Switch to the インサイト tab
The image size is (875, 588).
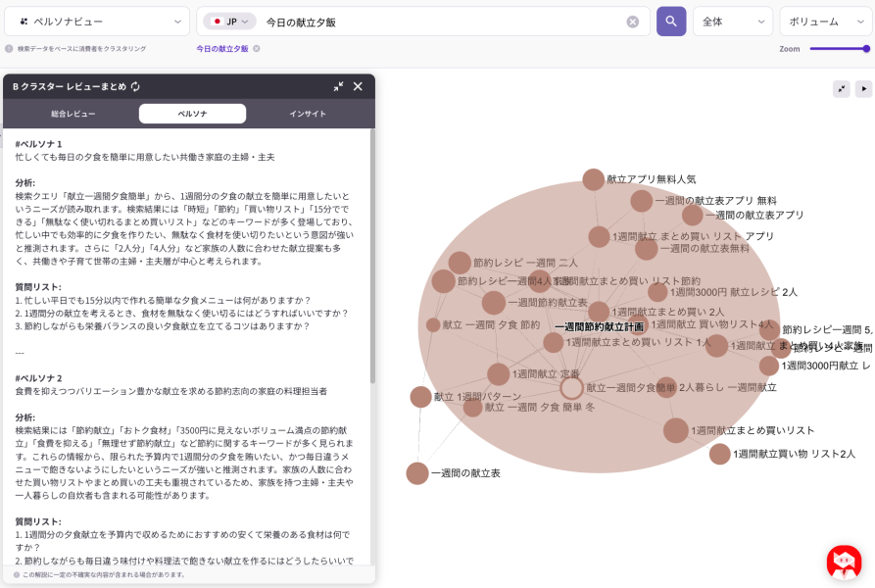coord(308,114)
